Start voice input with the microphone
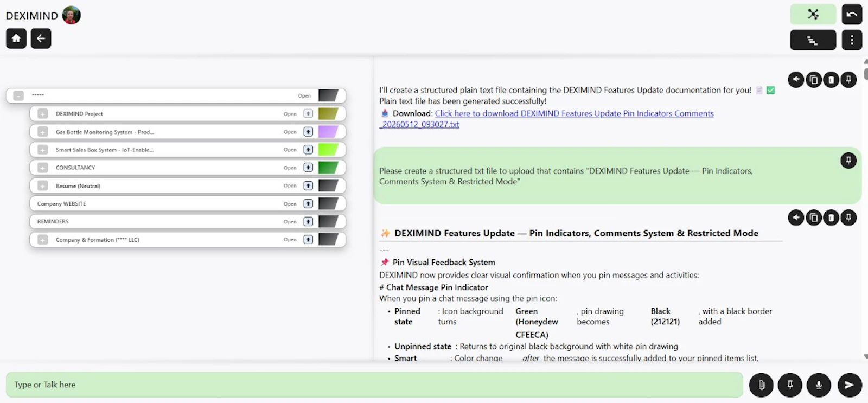 tap(819, 385)
